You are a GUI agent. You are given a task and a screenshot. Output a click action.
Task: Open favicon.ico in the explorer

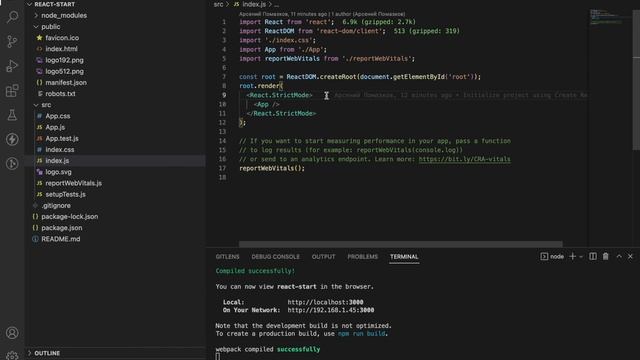click(62, 38)
